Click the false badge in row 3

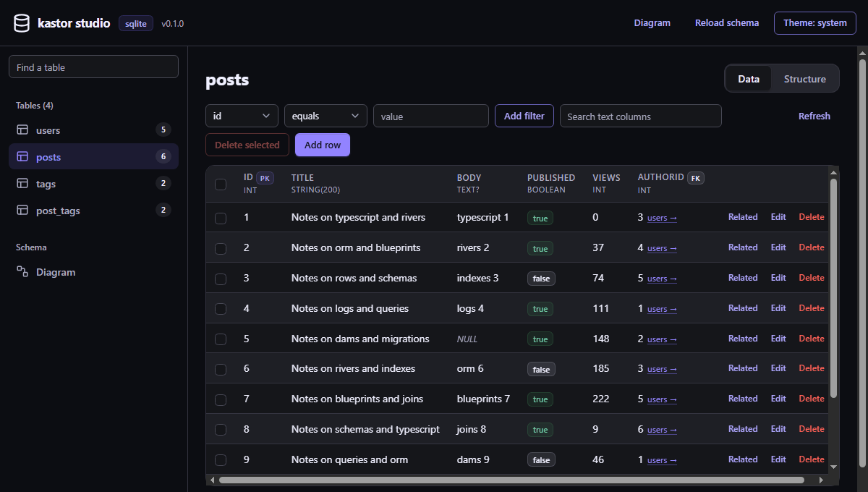pyautogui.click(x=541, y=279)
